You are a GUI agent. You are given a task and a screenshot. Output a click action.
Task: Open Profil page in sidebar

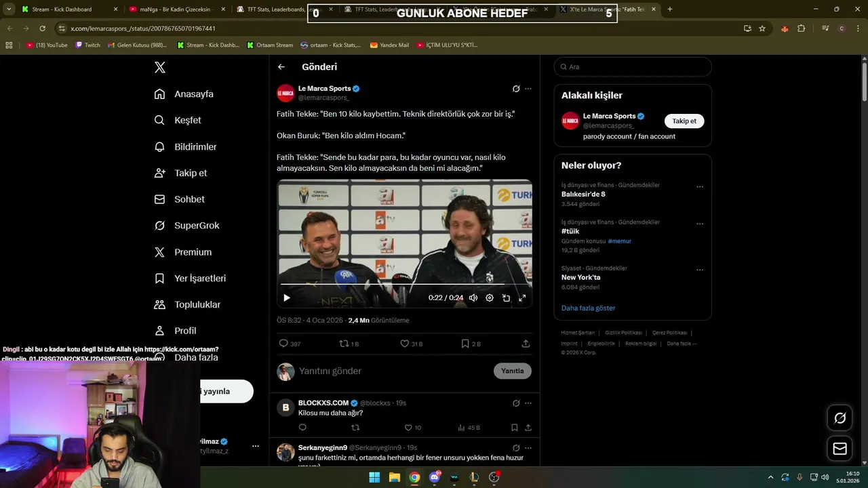[x=175, y=331]
